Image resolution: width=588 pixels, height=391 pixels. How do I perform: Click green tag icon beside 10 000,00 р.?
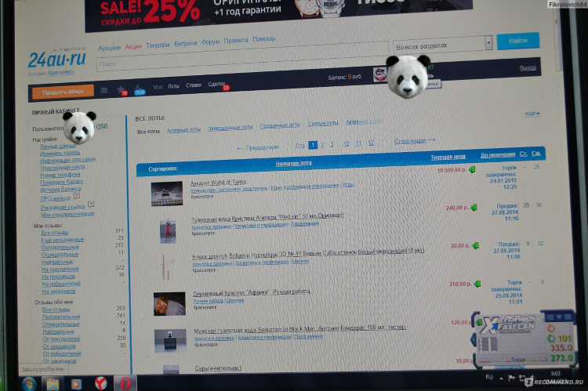click(472, 169)
